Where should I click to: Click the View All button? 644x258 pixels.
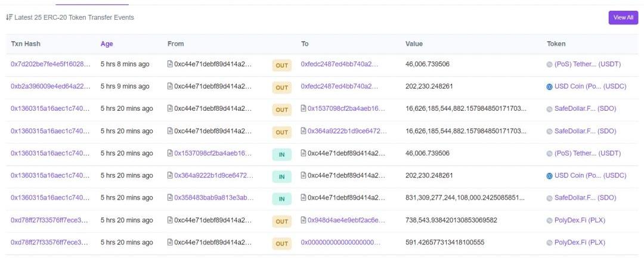coord(623,18)
